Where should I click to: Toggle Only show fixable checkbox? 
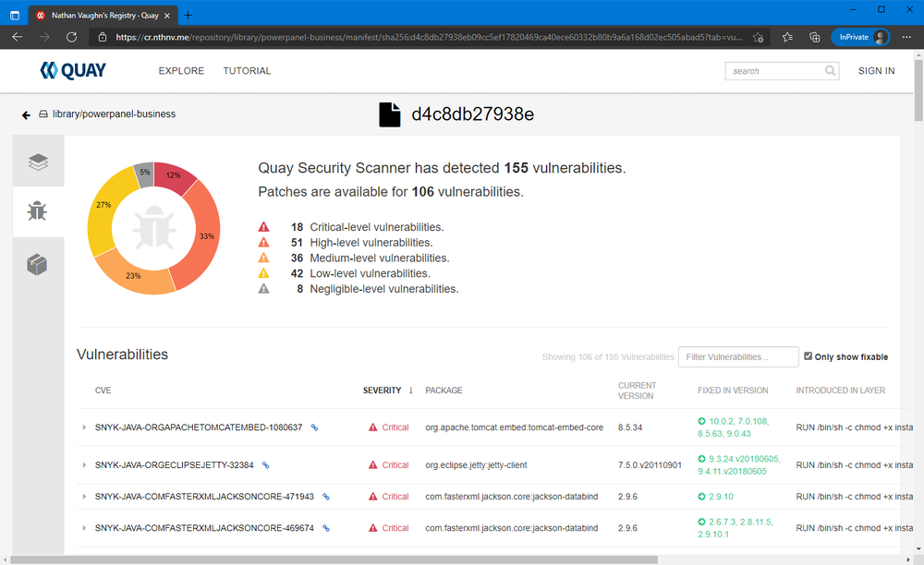coord(808,356)
